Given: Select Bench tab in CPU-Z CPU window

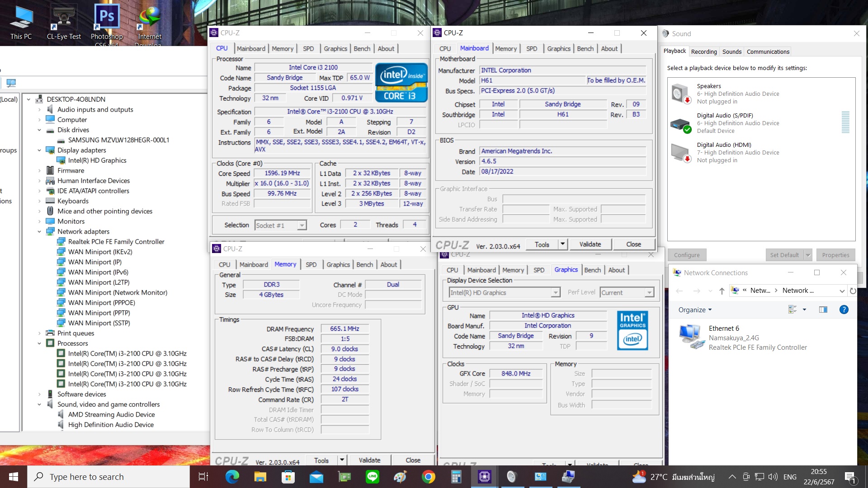Looking at the screenshot, I should (362, 49).
